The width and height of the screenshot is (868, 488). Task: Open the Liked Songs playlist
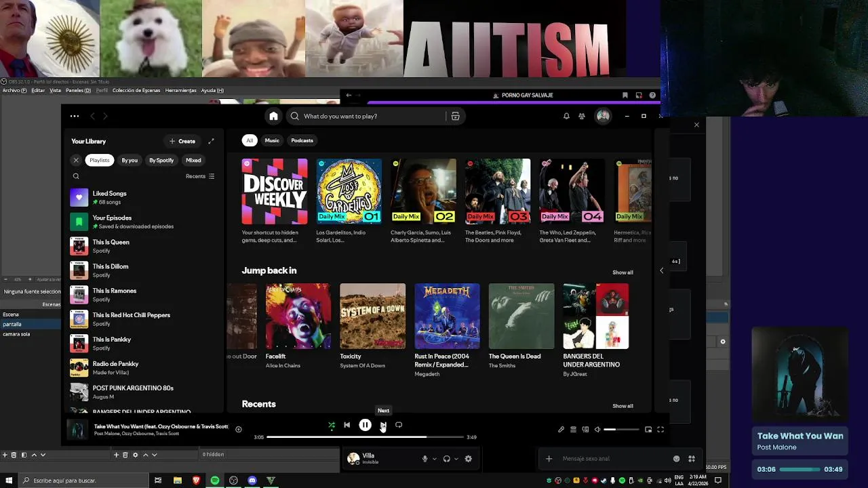click(144, 197)
